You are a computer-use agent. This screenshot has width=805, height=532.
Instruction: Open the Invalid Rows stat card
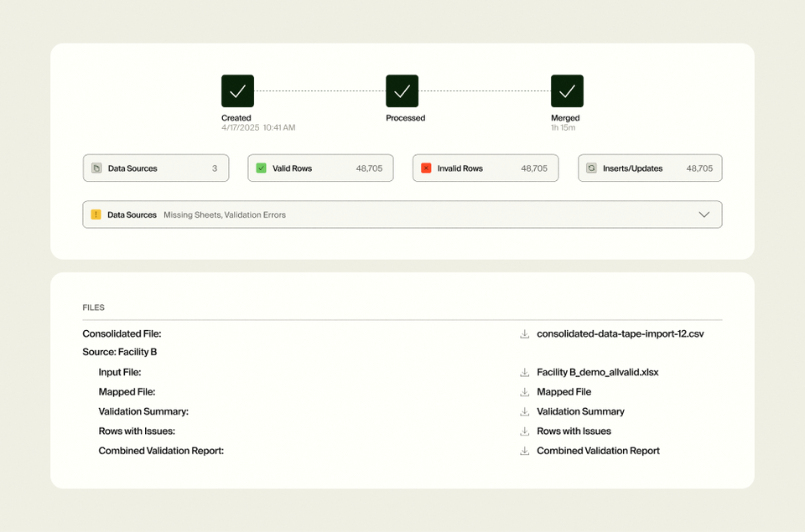486,168
